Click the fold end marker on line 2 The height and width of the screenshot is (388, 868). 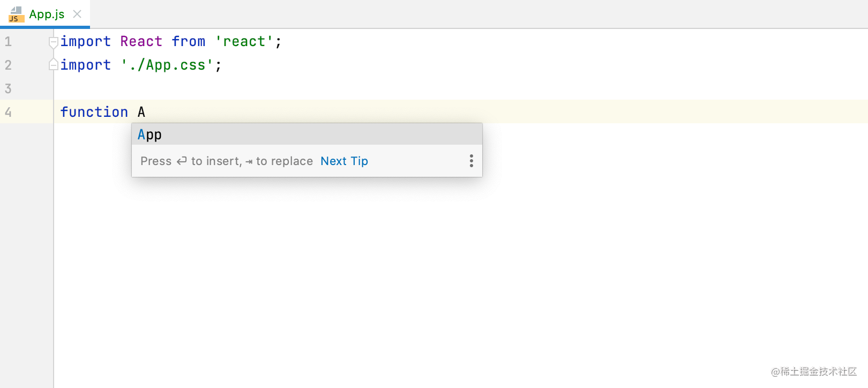pyautogui.click(x=53, y=65)
